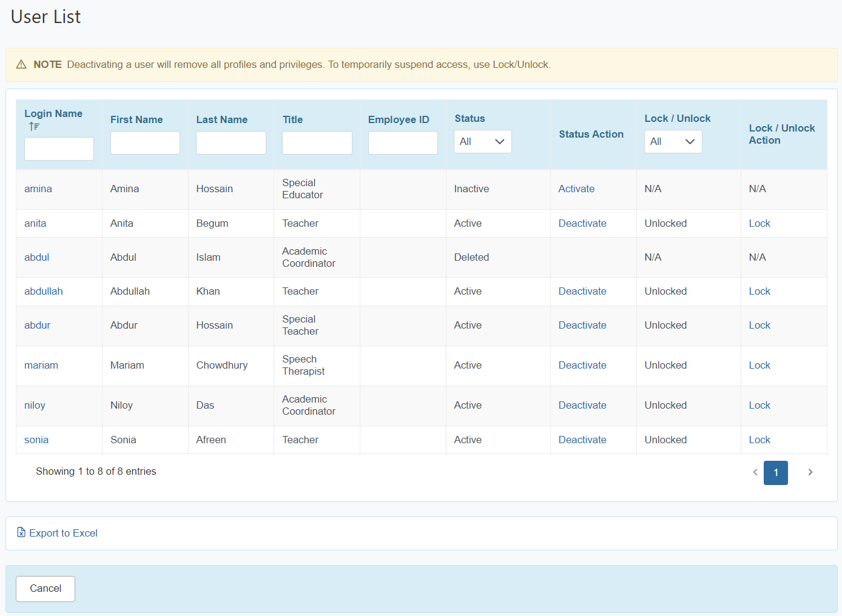842x616 pixels.
Task: Go to previous page arrow
Action: tap(755, 472)
